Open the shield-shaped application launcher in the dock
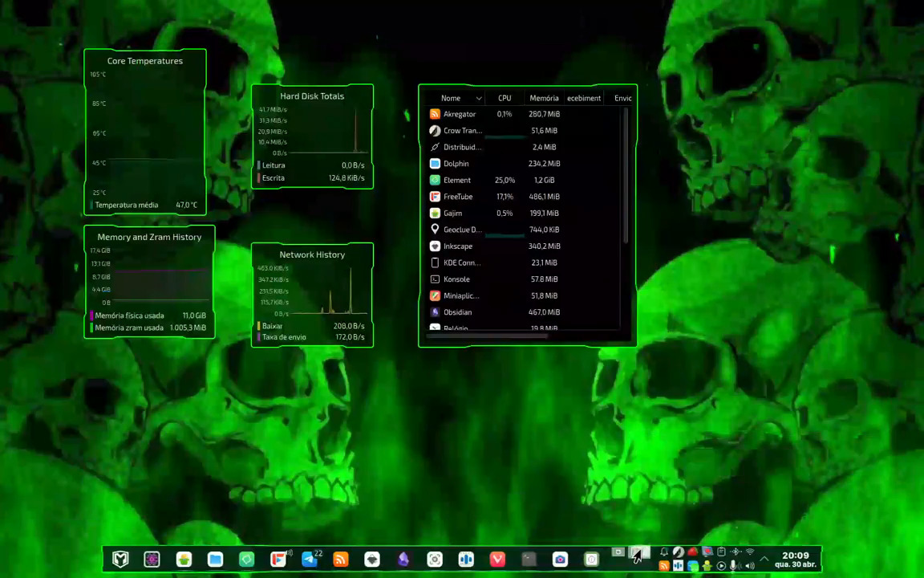 tap(120, 559)
